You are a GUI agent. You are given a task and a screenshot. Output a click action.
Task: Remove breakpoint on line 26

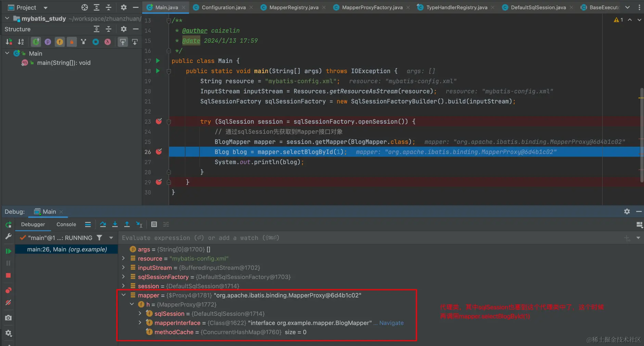tap(159, 151)
